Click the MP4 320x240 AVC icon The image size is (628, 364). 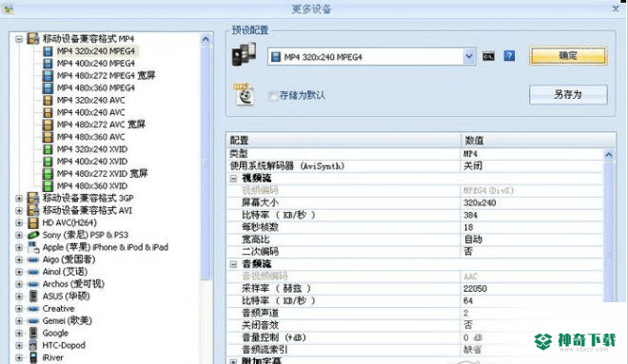click(x=48, y=101)
